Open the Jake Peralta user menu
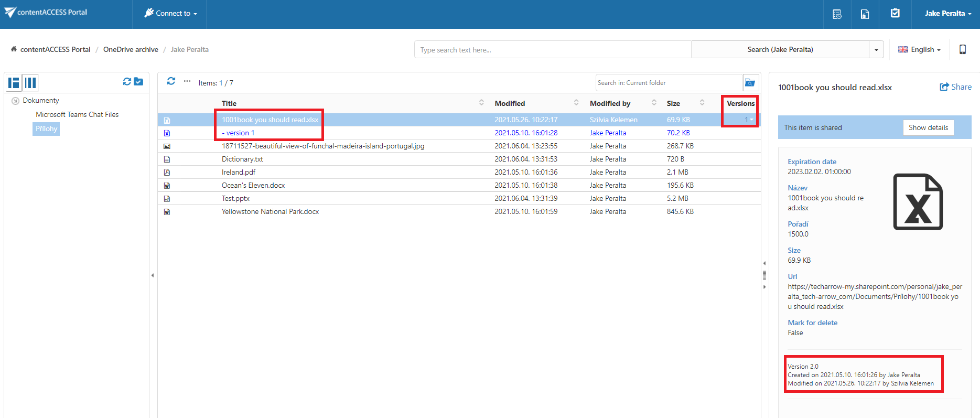Image resolution: width=980 pixels, height=418 pixels. [x=947, y=14]
